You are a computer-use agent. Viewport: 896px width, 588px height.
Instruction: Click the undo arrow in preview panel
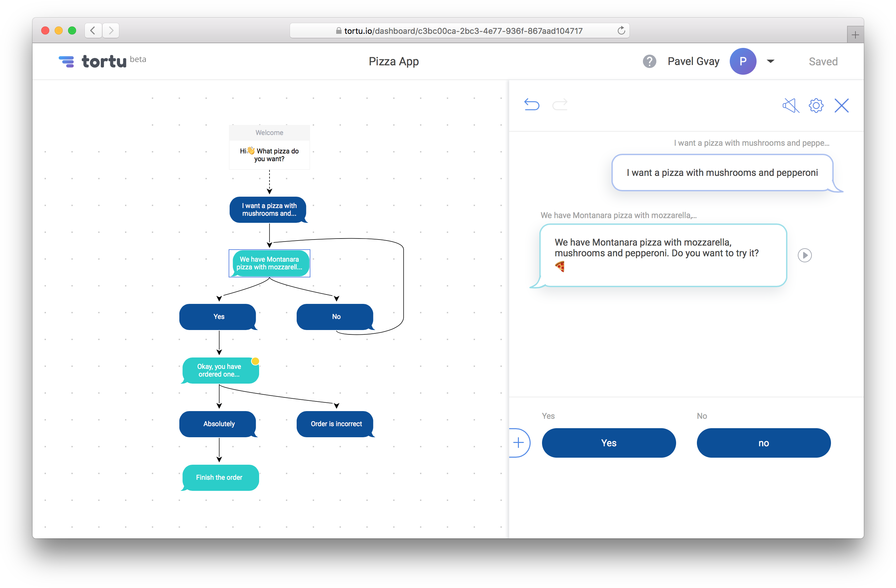pyautogui.click(x=531, y=104)
